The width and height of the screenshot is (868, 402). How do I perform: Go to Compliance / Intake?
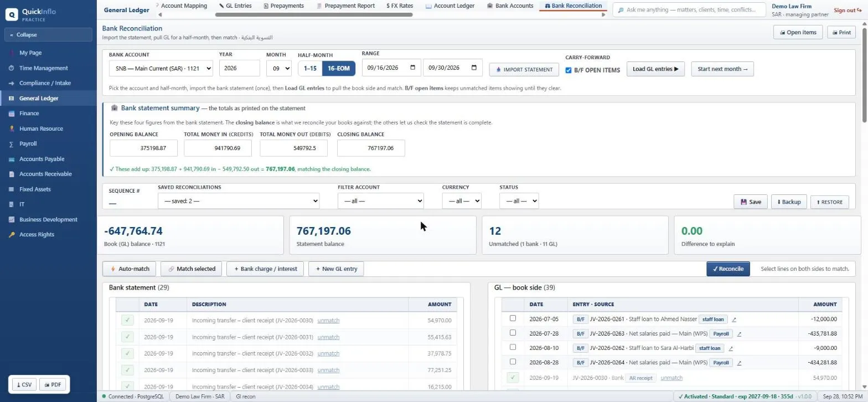click(45, 83)
